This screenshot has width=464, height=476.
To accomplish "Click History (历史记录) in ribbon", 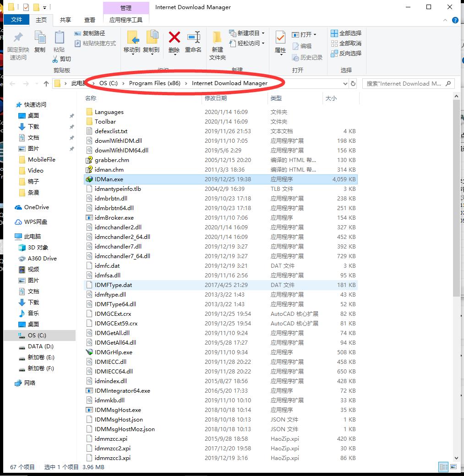I will (x=307, y=57).
